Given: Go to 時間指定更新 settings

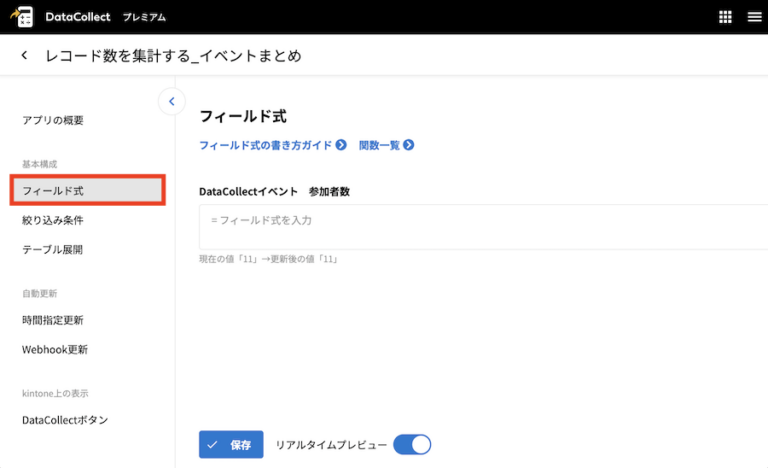Looking at the screenshot, I should 52,320.
